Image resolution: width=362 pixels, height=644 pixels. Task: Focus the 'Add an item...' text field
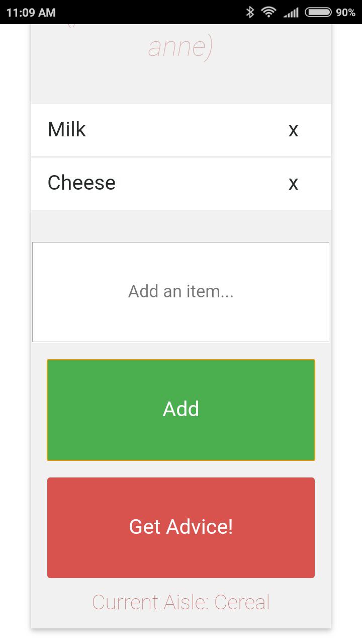tap(181, 292)
